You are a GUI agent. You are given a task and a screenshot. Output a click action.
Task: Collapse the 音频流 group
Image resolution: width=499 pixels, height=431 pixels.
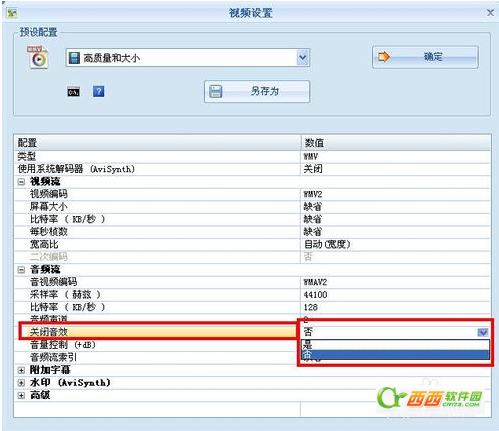(x=21, y=270)
